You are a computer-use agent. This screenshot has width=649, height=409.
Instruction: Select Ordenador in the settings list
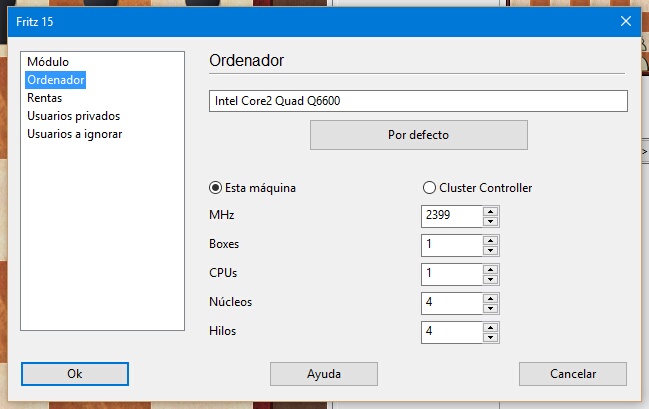click(x=55, y=80)
